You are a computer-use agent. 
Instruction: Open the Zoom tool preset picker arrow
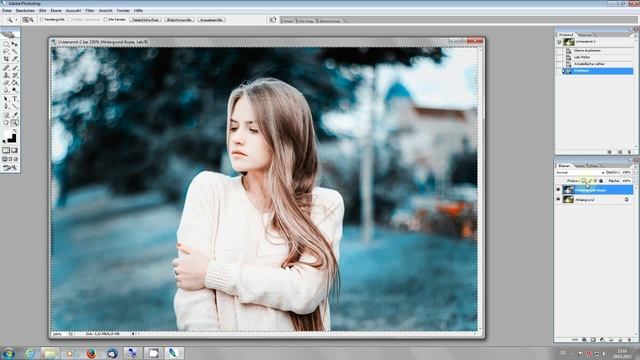[x=16, y=20]
